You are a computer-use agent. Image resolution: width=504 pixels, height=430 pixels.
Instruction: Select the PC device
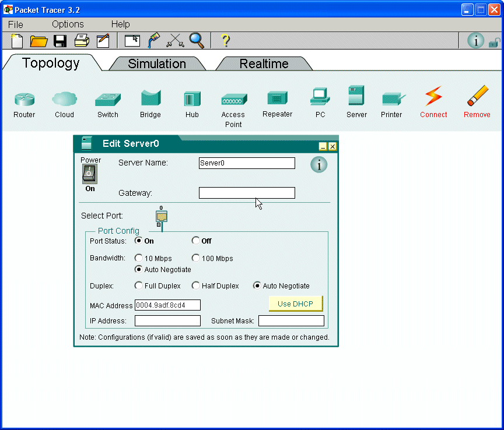pos(320,103)
